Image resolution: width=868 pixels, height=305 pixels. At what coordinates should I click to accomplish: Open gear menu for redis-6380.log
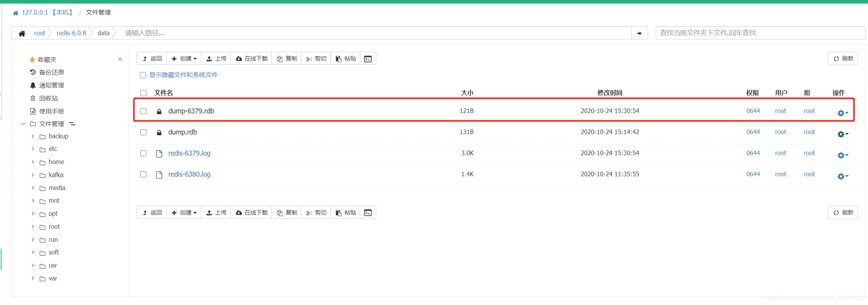(843, 176)
